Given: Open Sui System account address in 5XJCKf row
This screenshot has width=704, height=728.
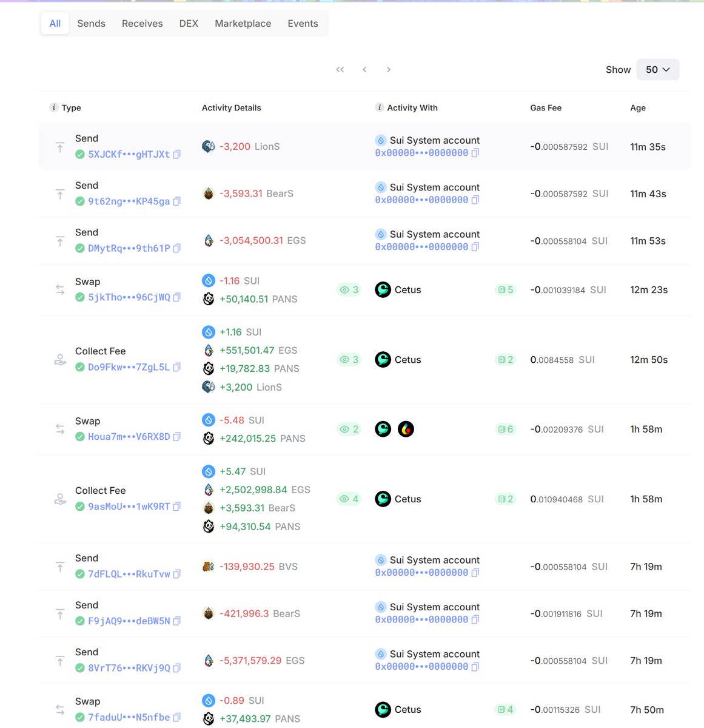Looking at the screenshot, I should 421,153.
